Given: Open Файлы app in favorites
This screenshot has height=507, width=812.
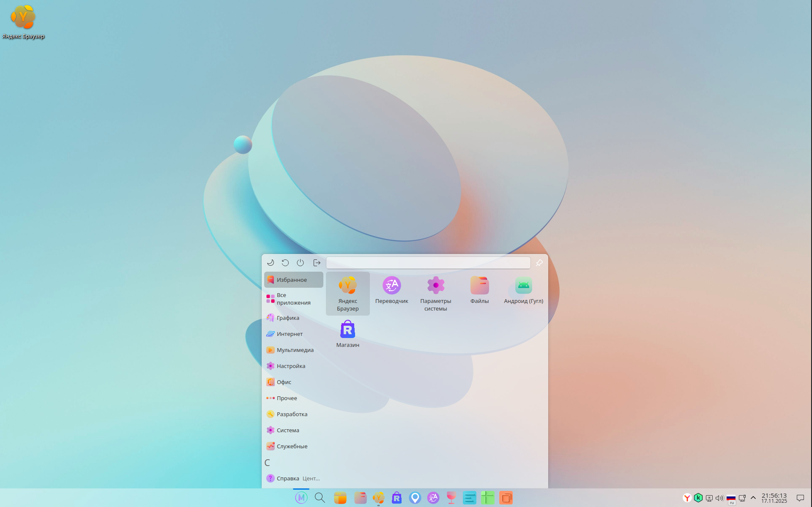Looking at the screenshot, I should coord(479,291).
